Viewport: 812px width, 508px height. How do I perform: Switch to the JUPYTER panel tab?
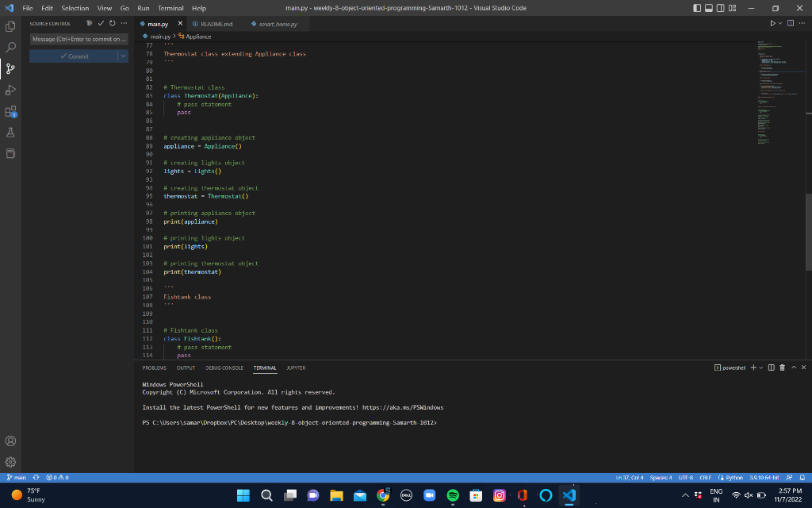(x=296, y=368)
